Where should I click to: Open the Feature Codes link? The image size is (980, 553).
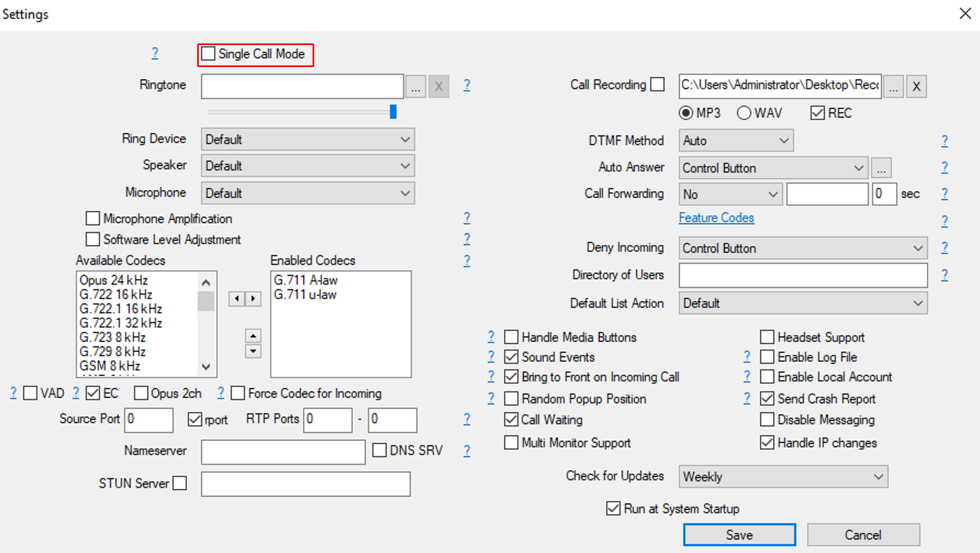716,218
